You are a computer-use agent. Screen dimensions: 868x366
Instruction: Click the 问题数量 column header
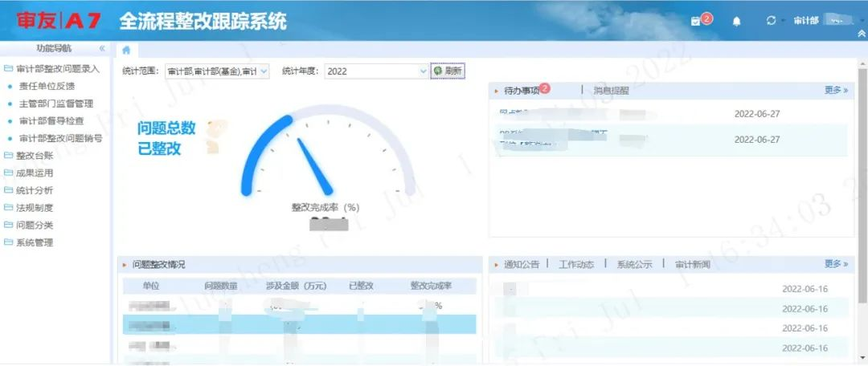pyautogui.click(x=221, y=286)
